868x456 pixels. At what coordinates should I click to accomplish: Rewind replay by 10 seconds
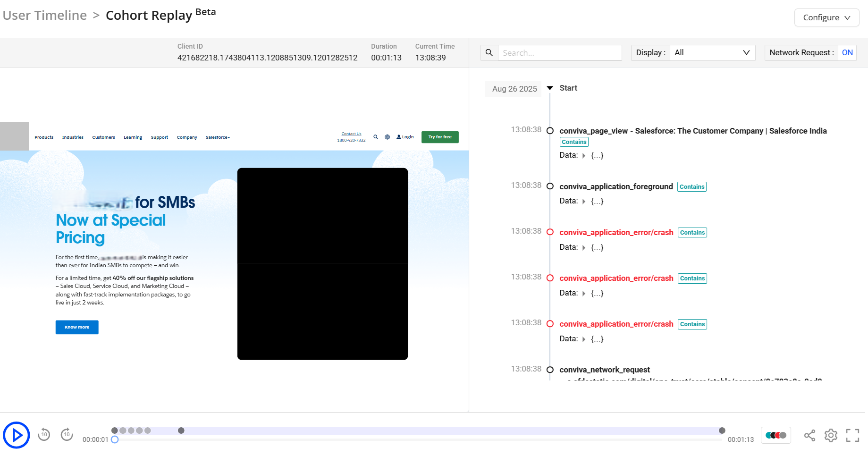point(44,434)
